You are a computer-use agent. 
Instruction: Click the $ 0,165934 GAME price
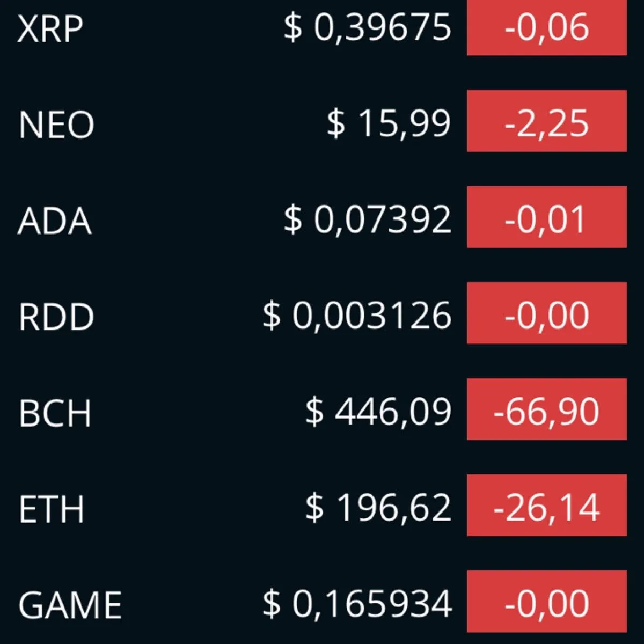pyautogui.click(x=357, y=604)
